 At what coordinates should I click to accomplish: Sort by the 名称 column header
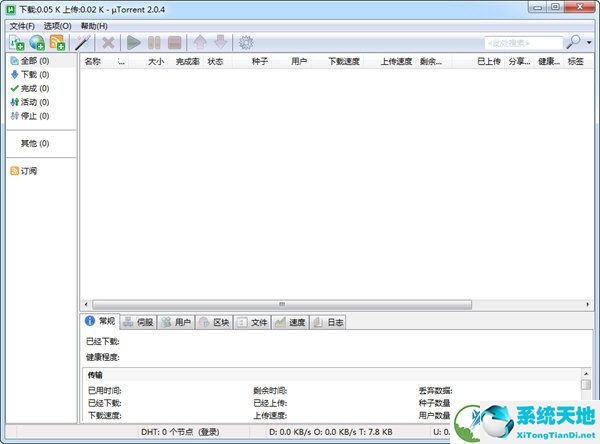[x=93, y=61]
